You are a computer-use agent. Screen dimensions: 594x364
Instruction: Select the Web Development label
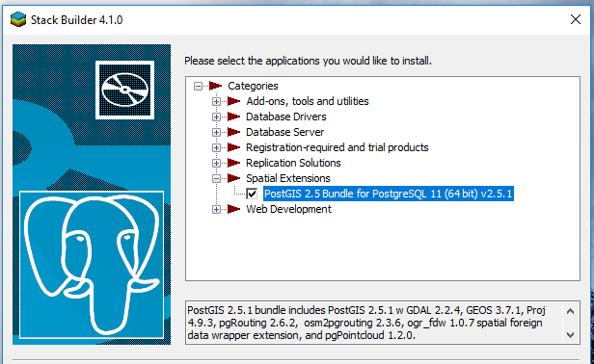(x=288, y=209)
